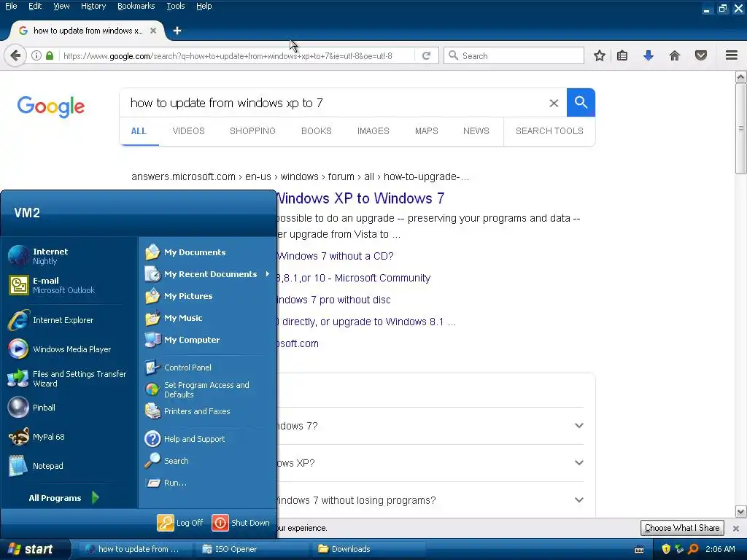The width and height of the screenshot is (747, 560).
Task: Go to browser home page icon
Action: (675, 55)
